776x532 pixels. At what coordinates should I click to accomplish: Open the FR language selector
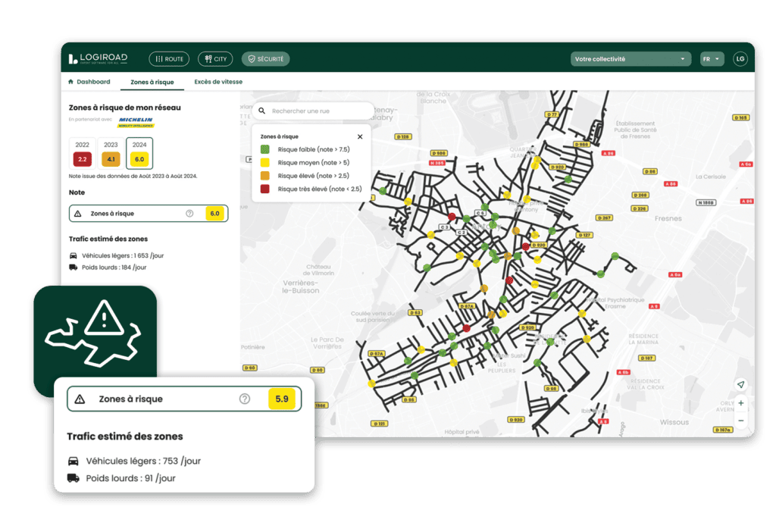pos(712,59)
